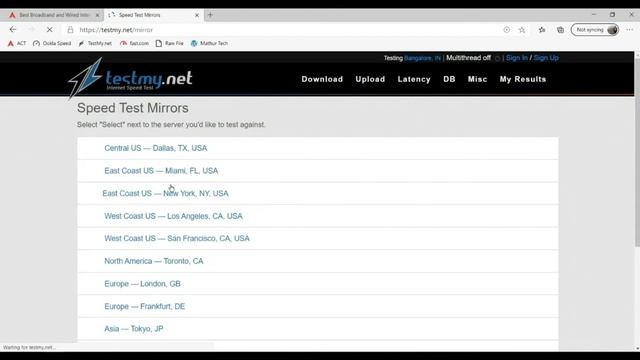Viewport: 640px width, 360px height.
Task: Select East Coast US — New York, NY mirror
Action: coord(165,193)
